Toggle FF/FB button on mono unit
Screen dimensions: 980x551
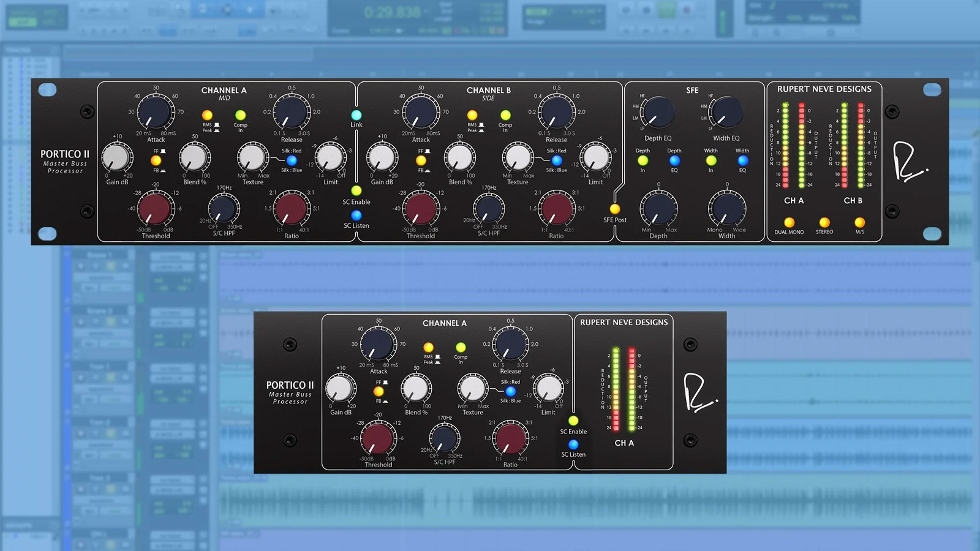[x=379, y=391]
